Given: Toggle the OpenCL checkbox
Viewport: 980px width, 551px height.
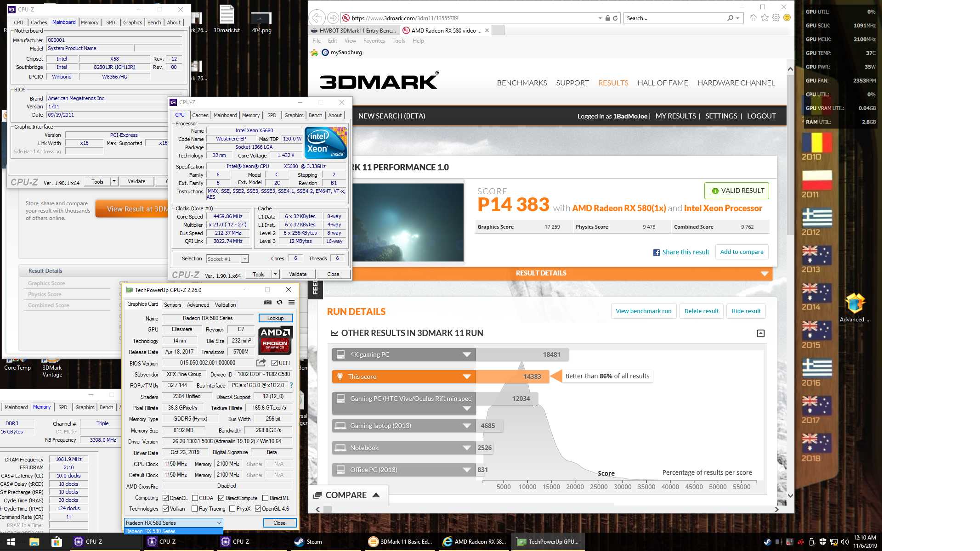Looking at the screenshot, I should pos(166,498).
